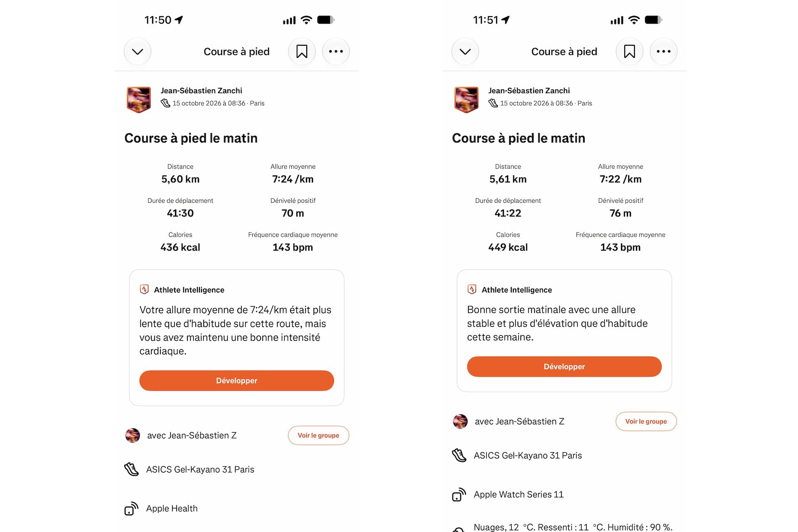Click Développer under Bonne sortie matinale summary

(x=564, y=367)
